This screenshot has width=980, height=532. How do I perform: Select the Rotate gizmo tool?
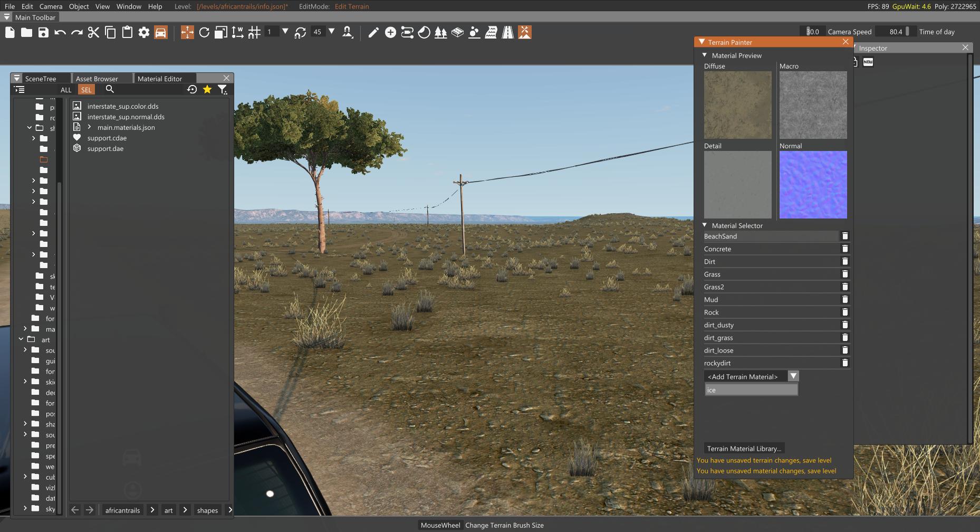204,32
